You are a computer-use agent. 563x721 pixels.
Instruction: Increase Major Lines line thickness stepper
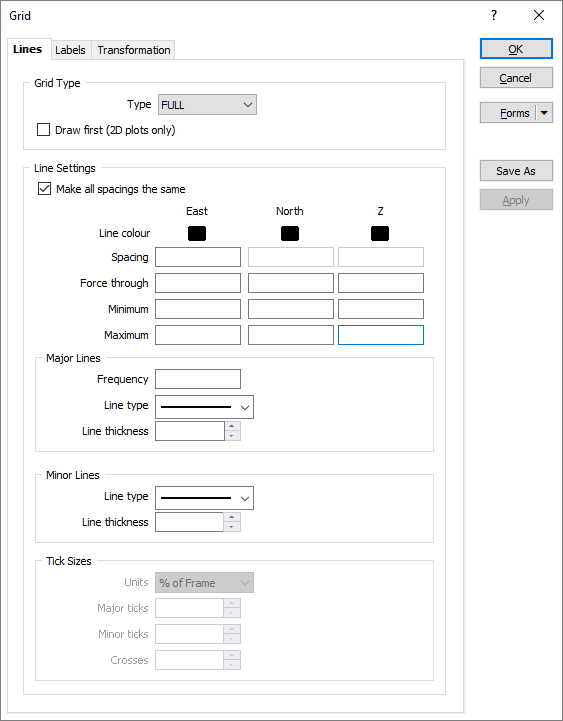click(x=232, y=426)
